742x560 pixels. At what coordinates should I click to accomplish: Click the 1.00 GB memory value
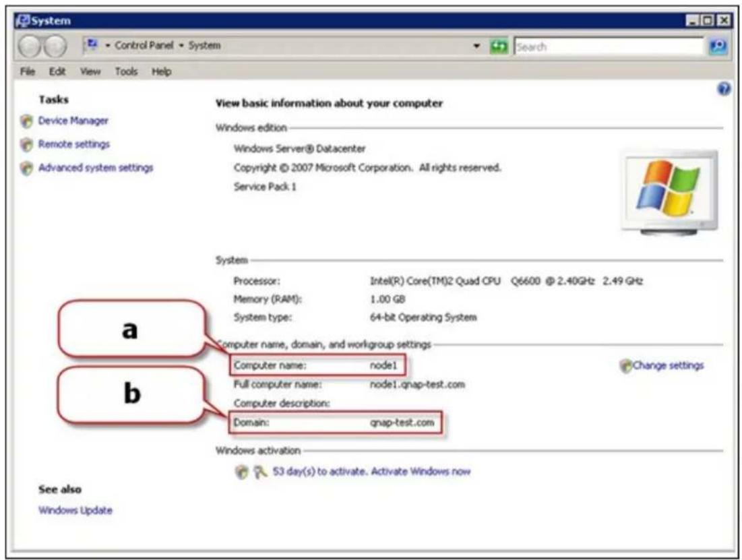387,299
